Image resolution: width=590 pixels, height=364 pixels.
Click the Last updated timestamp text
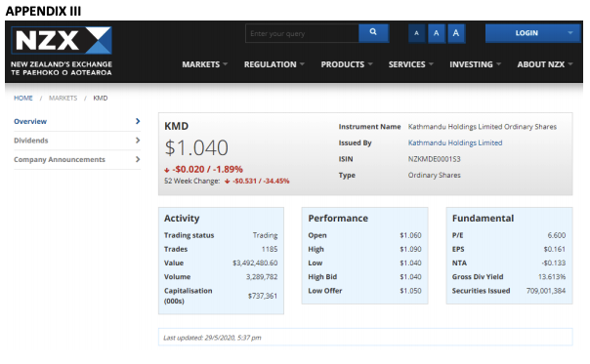212,338
